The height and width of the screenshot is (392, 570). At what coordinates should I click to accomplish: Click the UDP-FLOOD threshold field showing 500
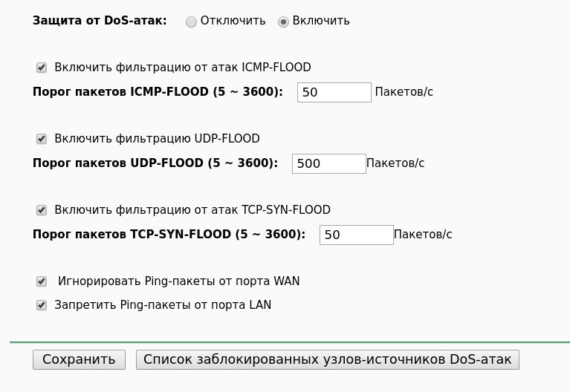(328, 163)
